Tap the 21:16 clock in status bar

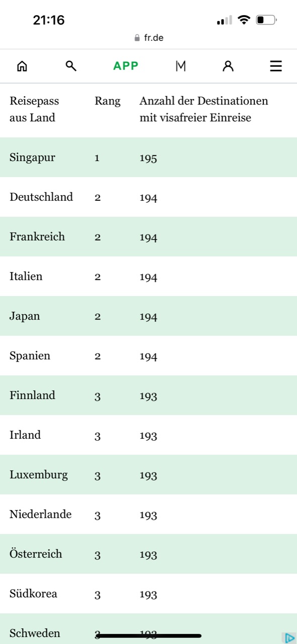pos(49,20)
